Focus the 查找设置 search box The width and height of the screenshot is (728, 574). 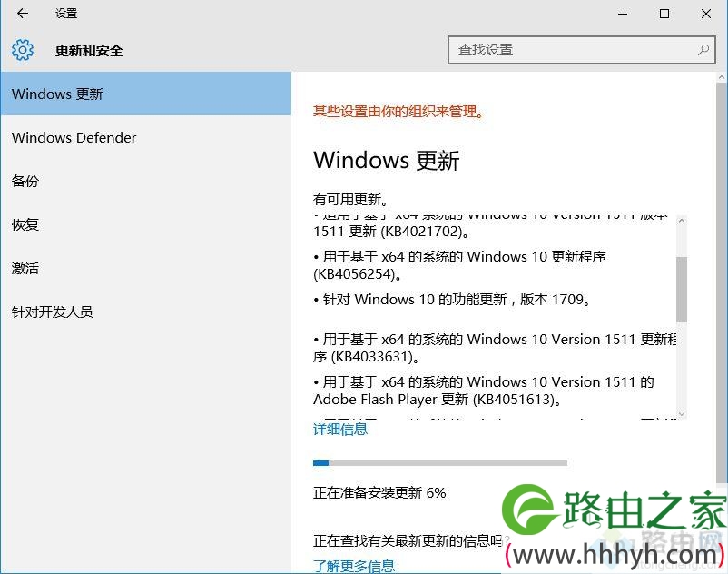[x=581, y=50]
